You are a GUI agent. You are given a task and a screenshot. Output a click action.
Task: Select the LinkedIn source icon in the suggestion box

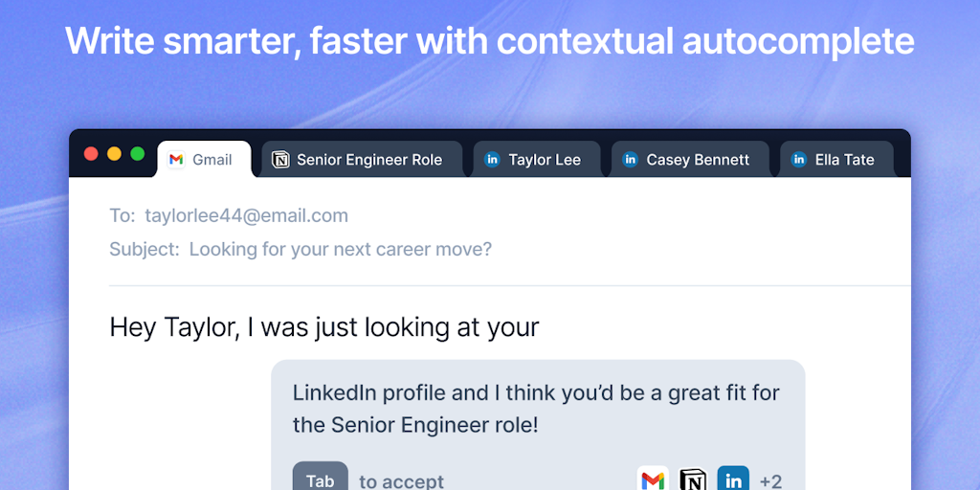pyautogui.click(x=733, y=479)
